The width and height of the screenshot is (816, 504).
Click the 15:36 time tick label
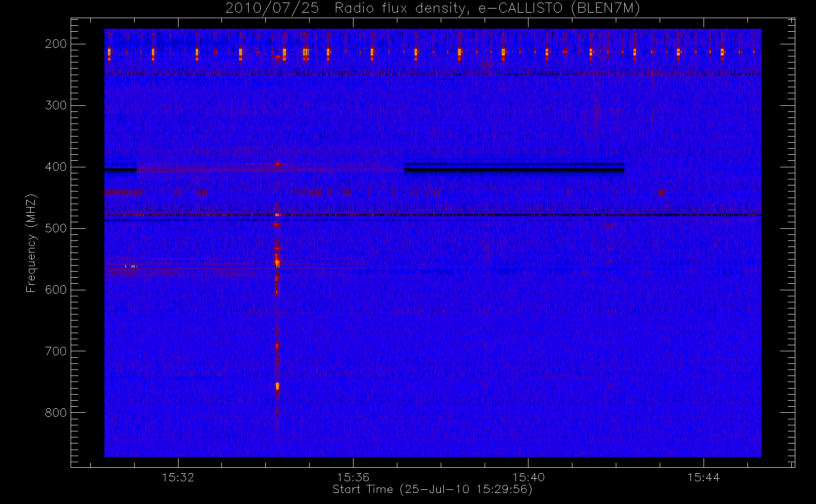[353, 477]
